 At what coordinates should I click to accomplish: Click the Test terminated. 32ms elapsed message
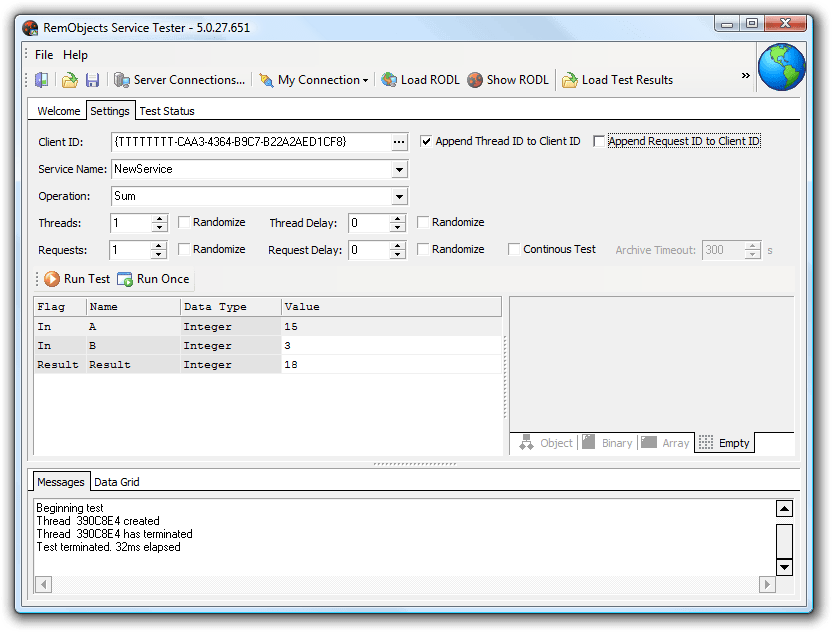[108, 547]
